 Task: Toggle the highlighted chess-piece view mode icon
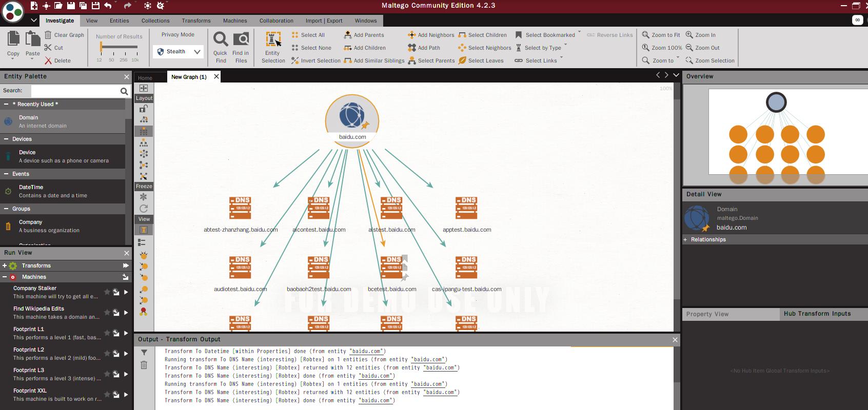point(144,230)
